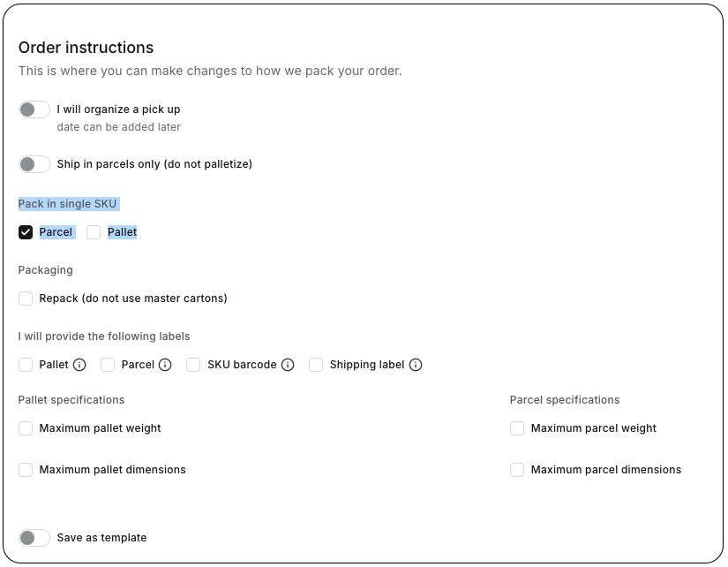
Task: Uncheck the Parcel single SKU checkbox
Action: pyautogui.click(x=26, y=232)
